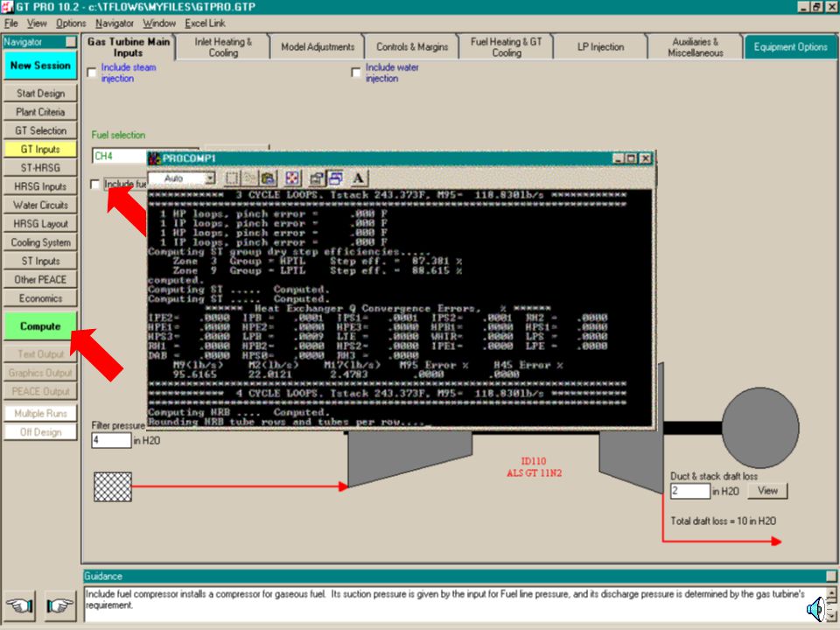Viewport: 840px width, 630px height.
Task: Enable Include water injection checkbox
Action: tap(356, 73)
